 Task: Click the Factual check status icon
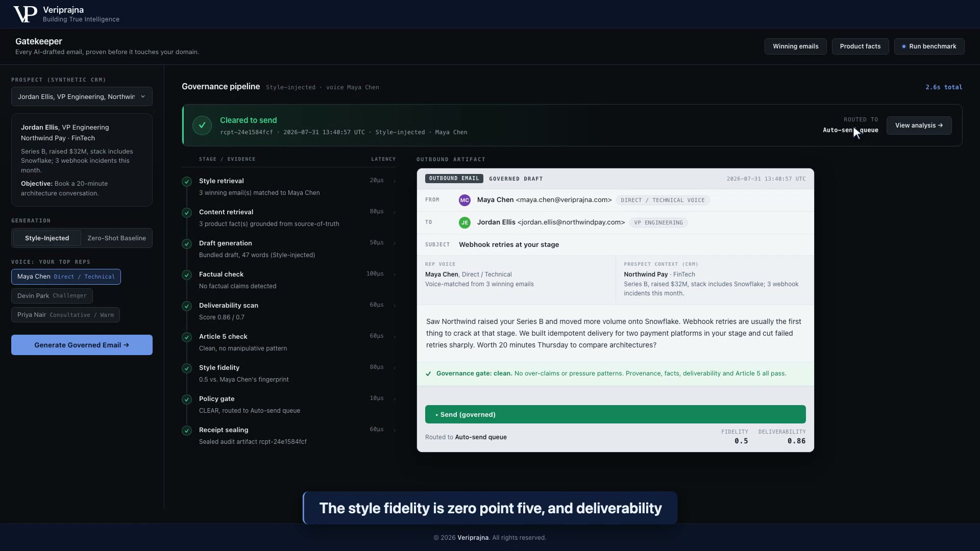point(187,275)
